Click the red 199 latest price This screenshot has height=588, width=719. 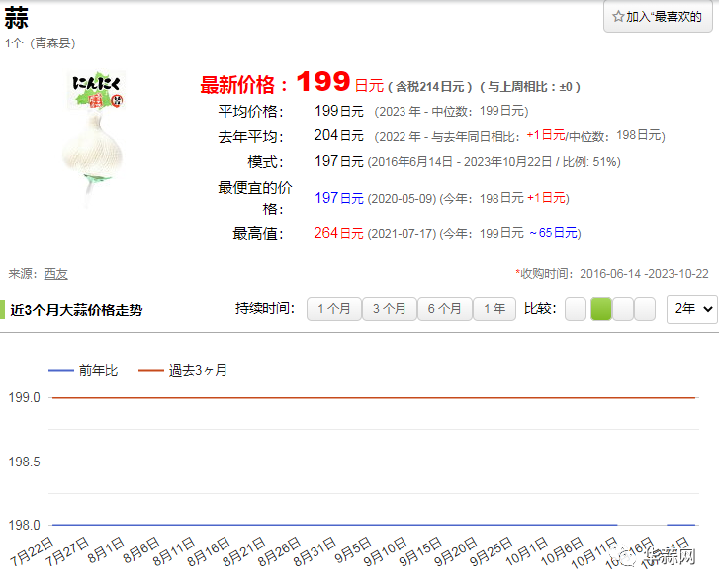pos(323,82)
